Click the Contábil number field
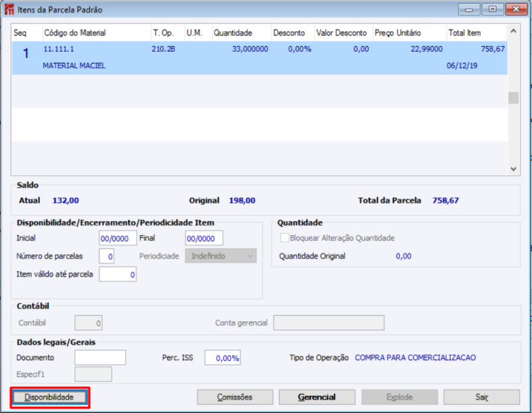This screenshot has width=532, height=413. click(x=89, y=323)
